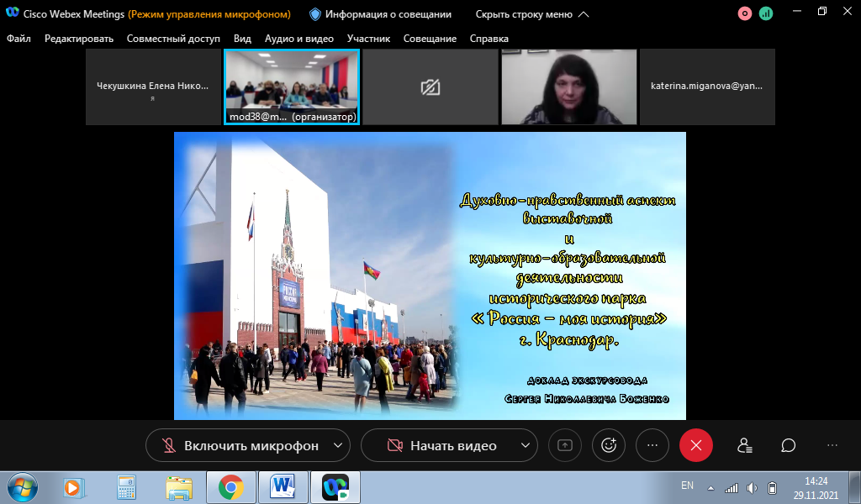This screenshot has height=504, width=861.
Task: Hide the menu bar via Скрыть строку меню
Action: coord(532,14)
